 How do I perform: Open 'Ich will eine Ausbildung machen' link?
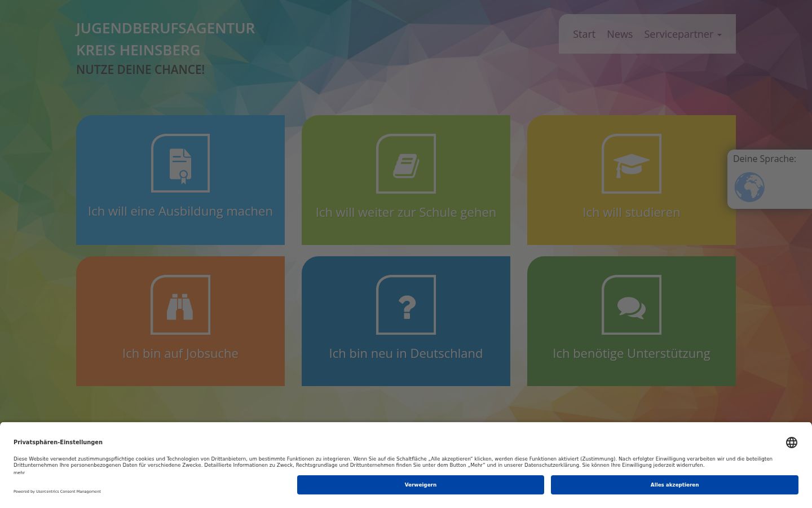(180, 211)
